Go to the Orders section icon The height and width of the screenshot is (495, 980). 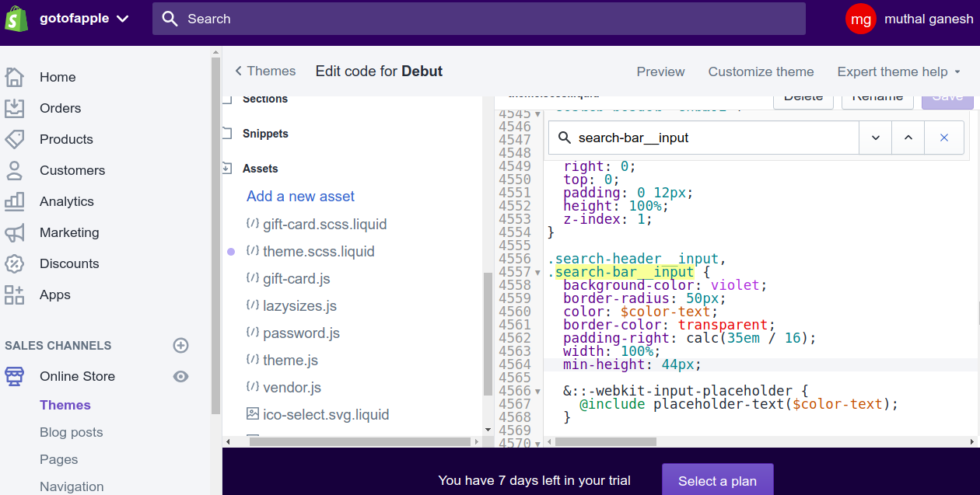tap(14, 108)
